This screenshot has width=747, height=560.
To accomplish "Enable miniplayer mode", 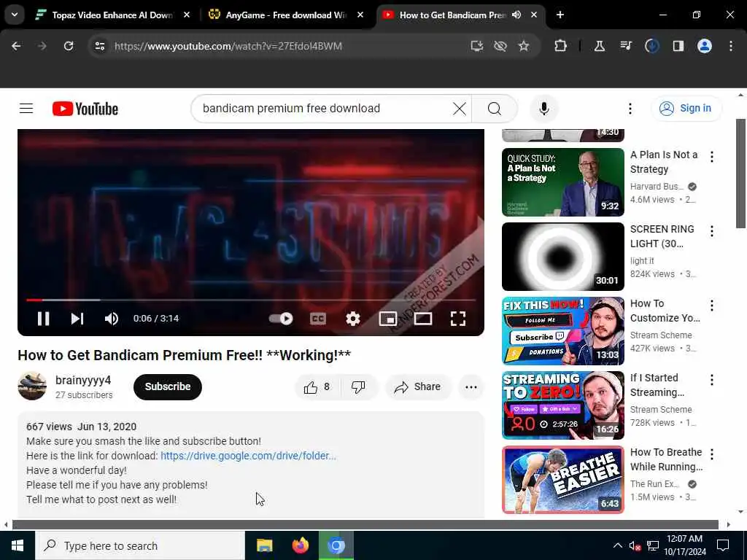I will tap(388, 319).
